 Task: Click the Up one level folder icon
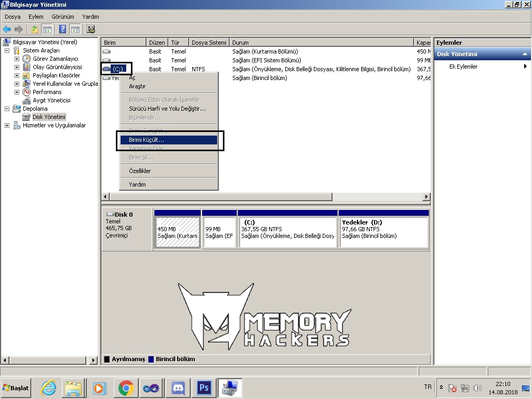[x=35, y=30]
